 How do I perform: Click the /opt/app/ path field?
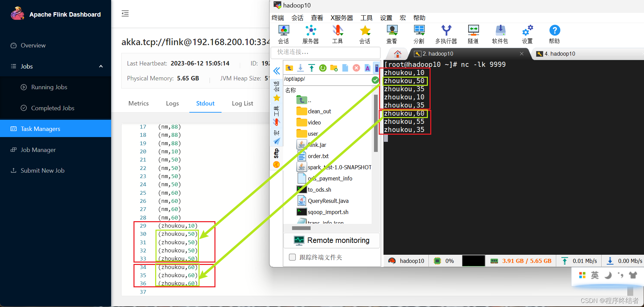click(x=327, y=79)
